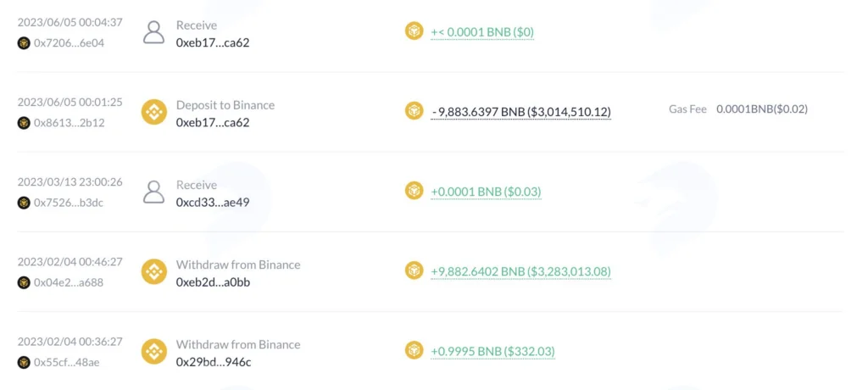The height and width of the screenshot is (390, 868).
Task: Click the BNB coin icon beside +9,882.6402 BNB
Action: pyautogui.click(x=414, y=270)
